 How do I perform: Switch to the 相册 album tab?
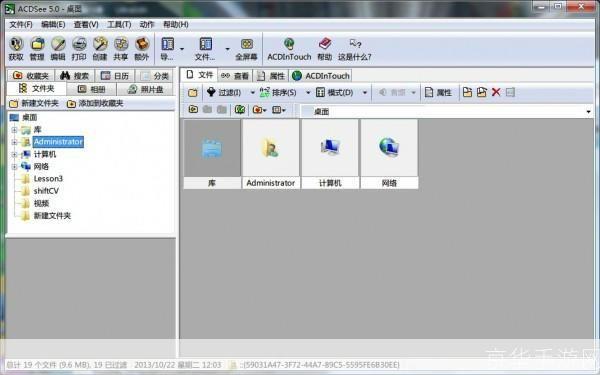(x=91, y=89)
